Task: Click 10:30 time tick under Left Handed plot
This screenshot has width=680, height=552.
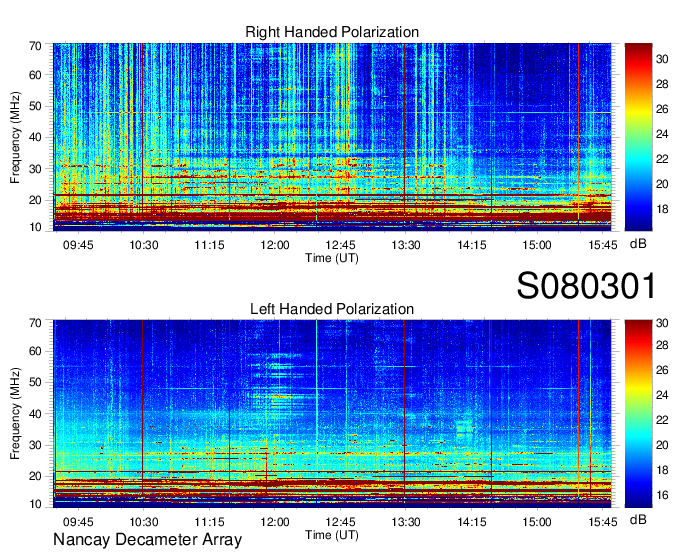Action: pyautogui.click(x=144, y=522)
